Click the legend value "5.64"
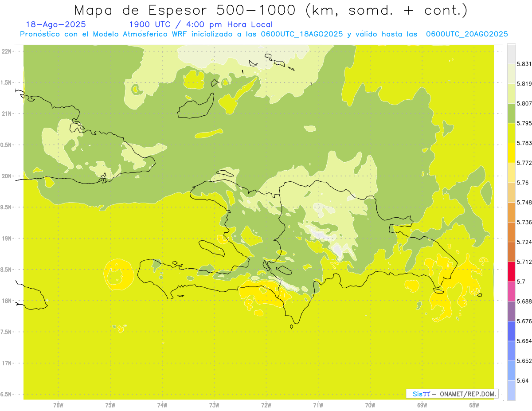This screenshot has height=411, width=532. pos(522,381)
